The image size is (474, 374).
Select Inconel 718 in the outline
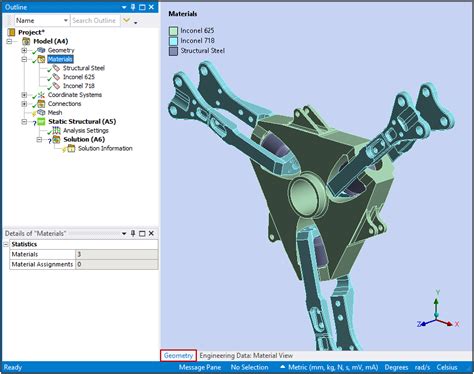79,86
